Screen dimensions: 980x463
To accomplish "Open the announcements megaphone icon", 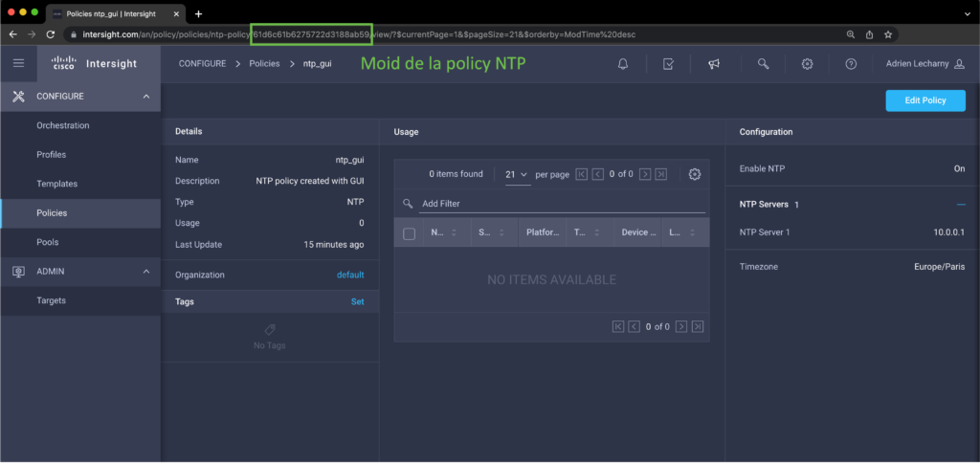I will pyautogui.click(x=714, y=63).
